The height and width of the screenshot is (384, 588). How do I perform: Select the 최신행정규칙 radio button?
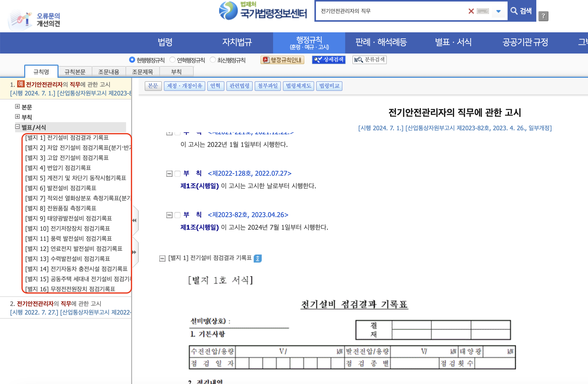213,60
